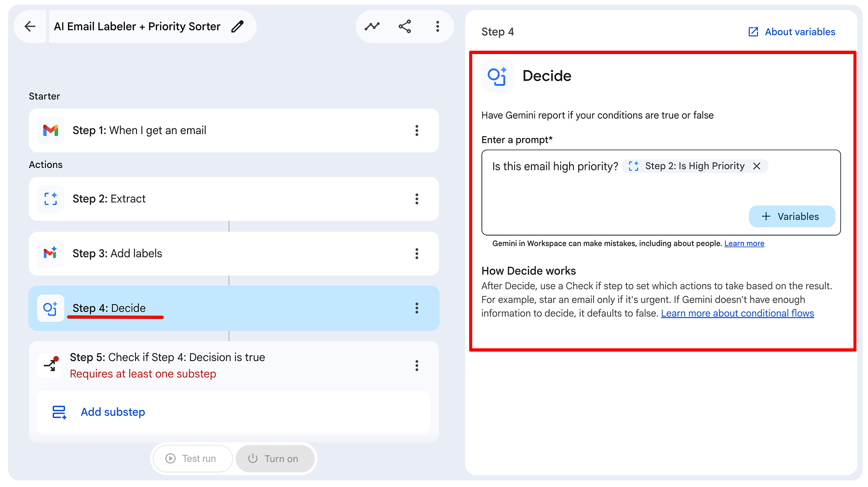Open Step 5 more options menu
Screen dimensions: 868x487
coord(417,365)
